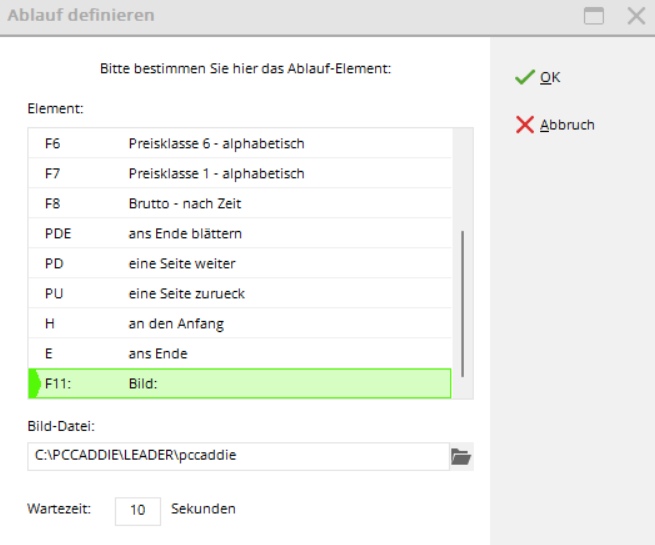Select H an den Anfang
Viewport: 655px width, 545px height.
tap(176, 323)
